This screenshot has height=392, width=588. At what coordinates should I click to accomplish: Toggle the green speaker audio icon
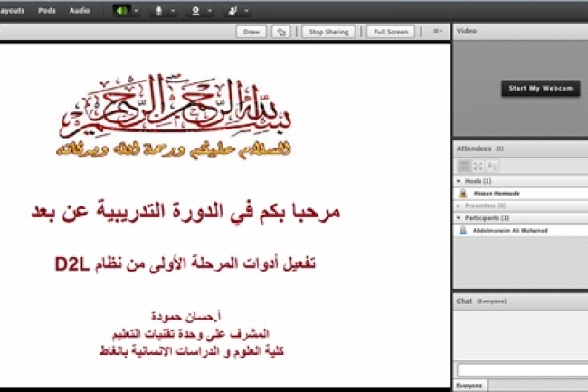pyautogui.click(x=121, y=11)
